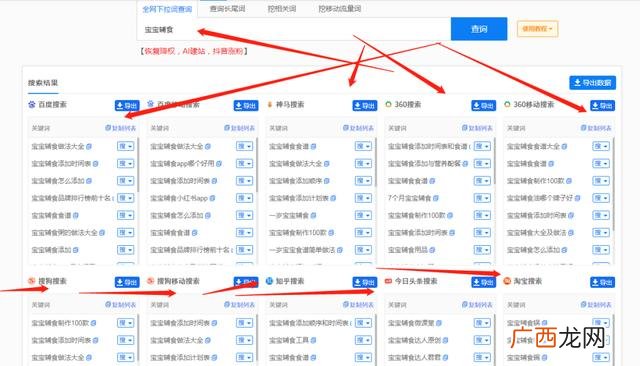Copy keyword 宝宝辅食怎么添加 in 百度搜索 column
The image size is (640, 366).
89,181
